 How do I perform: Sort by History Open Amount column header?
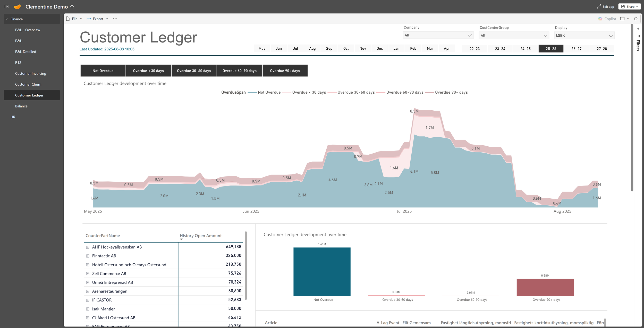click(200, 236)
